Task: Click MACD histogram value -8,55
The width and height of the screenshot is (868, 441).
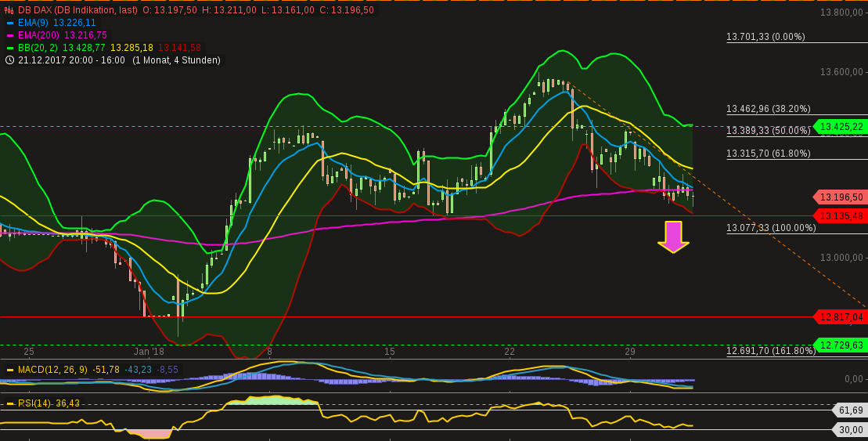Action: (167, 370)
